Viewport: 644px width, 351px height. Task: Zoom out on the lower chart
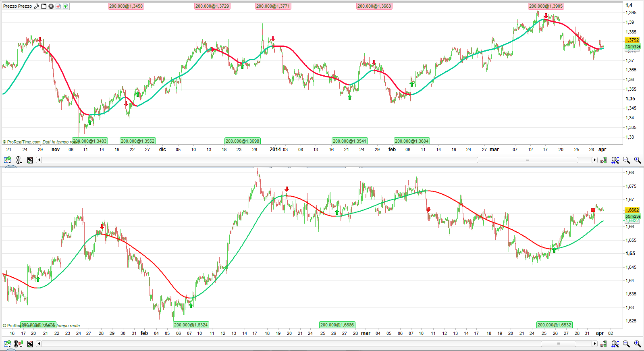click(626, 344)
